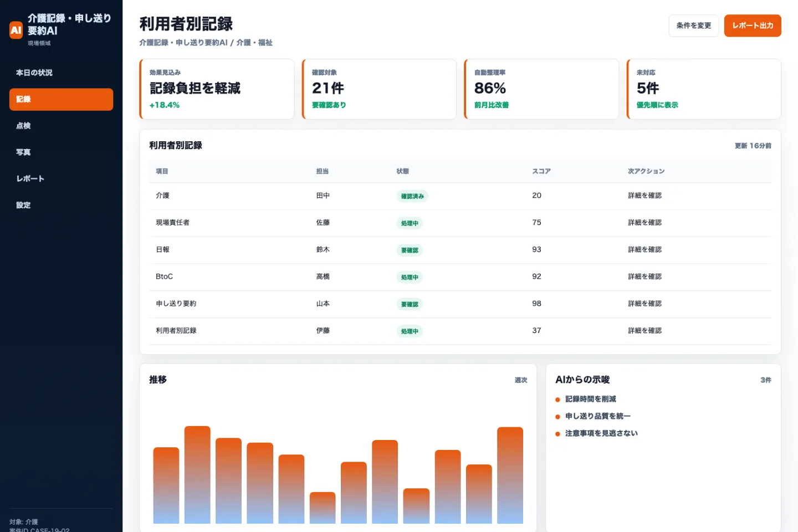Screen dimensions: 798x532
Task: Go to the 点検 section
Action: coord(61,126)
